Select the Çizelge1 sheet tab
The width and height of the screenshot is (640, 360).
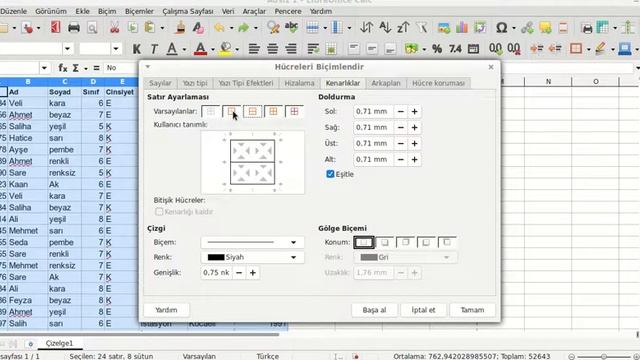(59, 343)
